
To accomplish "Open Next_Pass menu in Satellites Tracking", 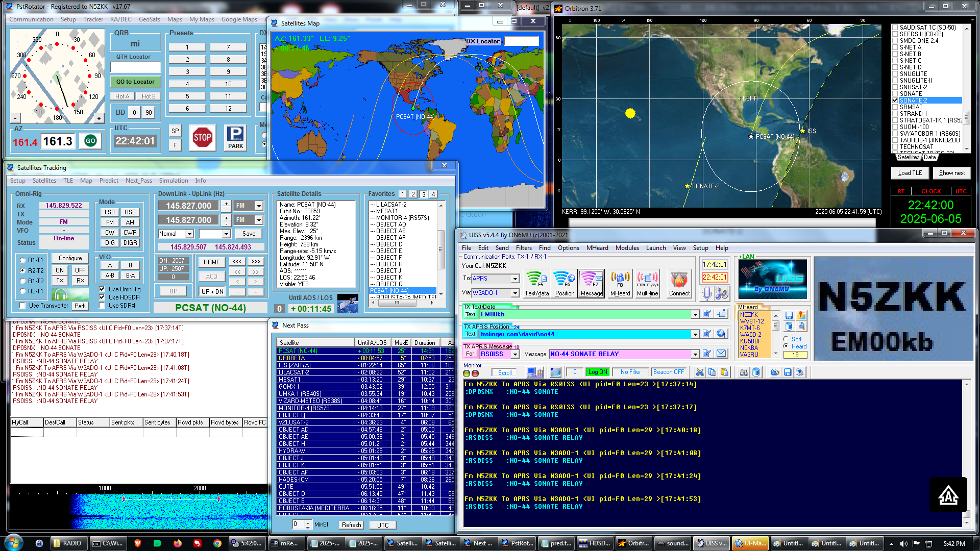I will click(138, 181).
